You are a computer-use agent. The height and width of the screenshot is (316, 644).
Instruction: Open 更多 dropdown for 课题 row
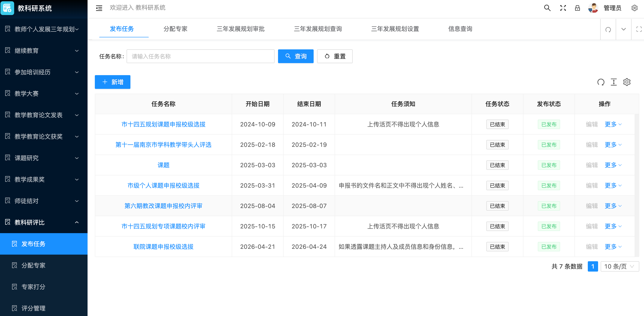613,165
